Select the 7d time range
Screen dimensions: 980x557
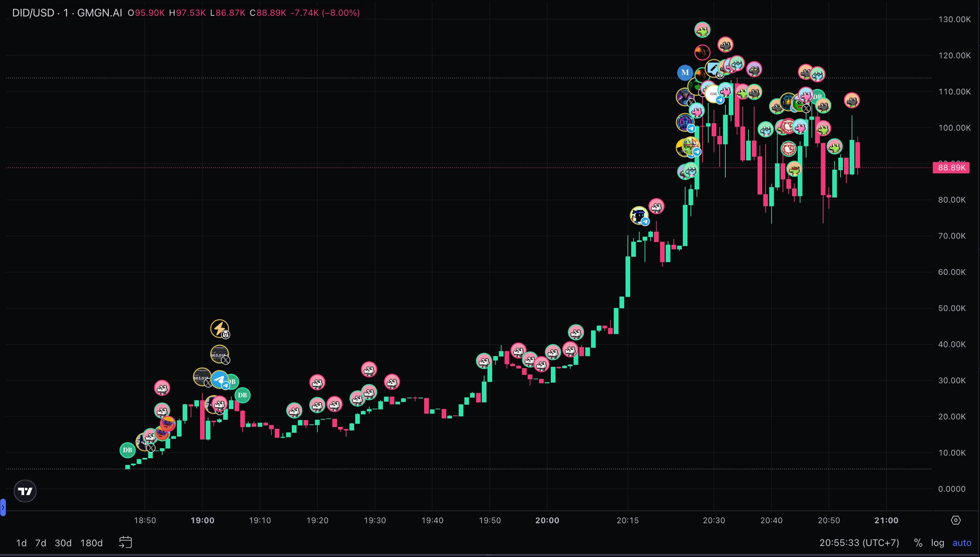point(41,543)
